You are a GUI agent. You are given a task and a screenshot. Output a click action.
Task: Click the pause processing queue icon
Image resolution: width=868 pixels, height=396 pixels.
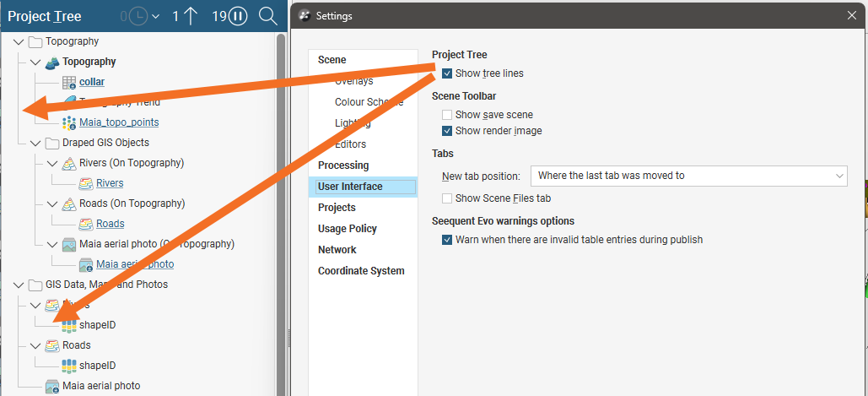(239, 16)
